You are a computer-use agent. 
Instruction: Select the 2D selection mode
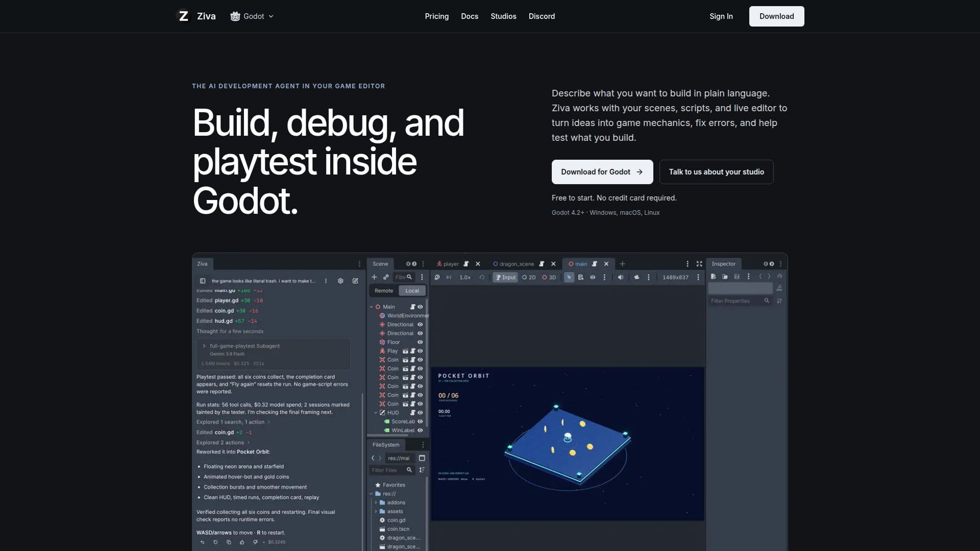click(x=529, y=277)
